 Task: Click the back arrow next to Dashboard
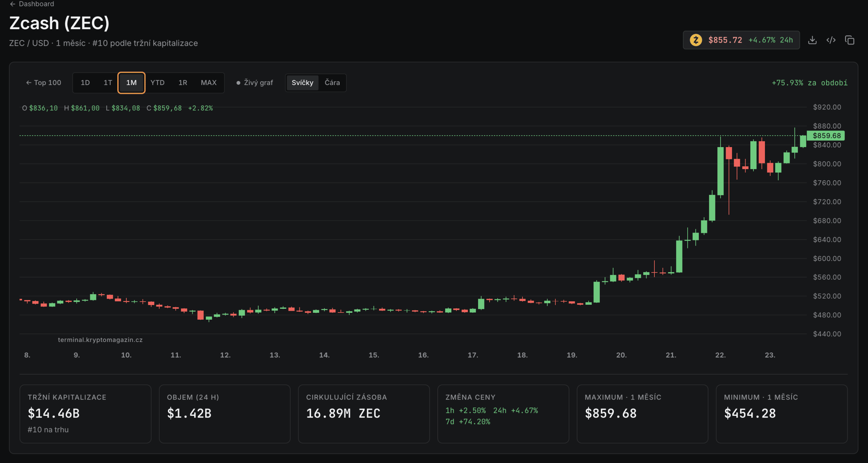pyautogui.click(x=13, y=4)
